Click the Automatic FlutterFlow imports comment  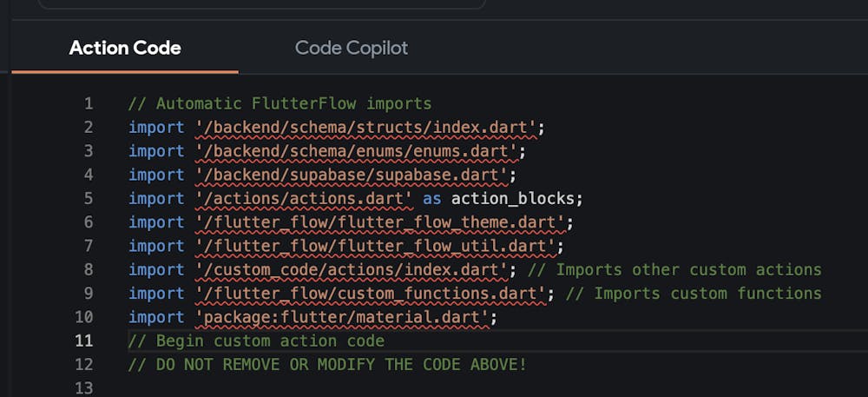pos(279,103)
